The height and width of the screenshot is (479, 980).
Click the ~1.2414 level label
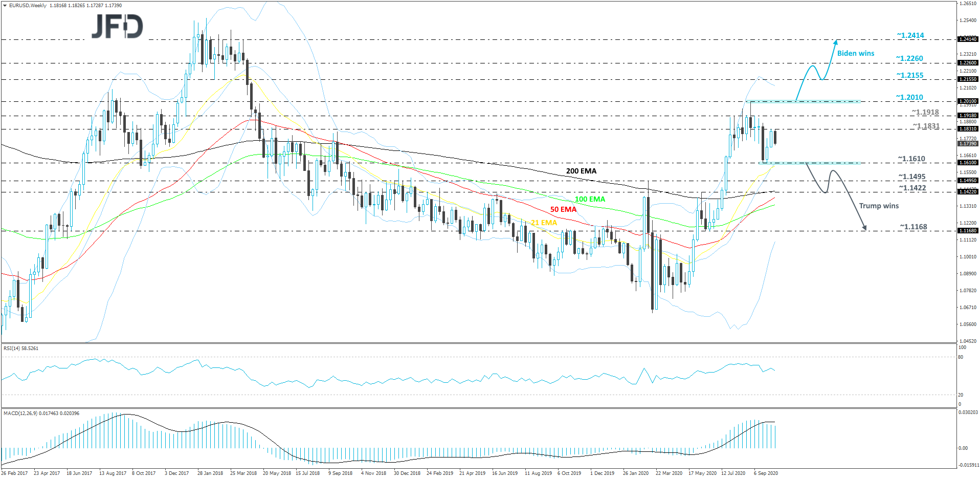coord(910,35)
